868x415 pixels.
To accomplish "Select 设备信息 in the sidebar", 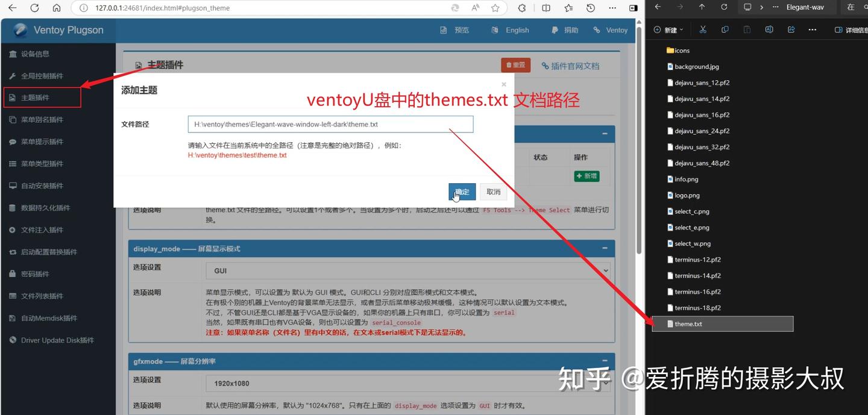I will coord(36,54).
